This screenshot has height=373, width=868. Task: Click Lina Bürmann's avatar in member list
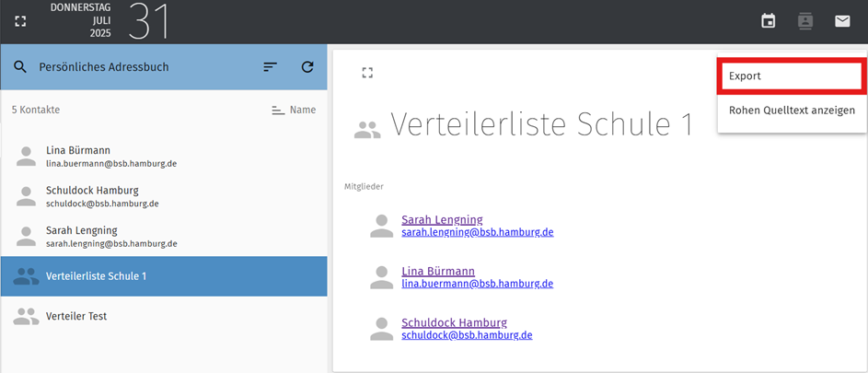click(x=381, y=277)
